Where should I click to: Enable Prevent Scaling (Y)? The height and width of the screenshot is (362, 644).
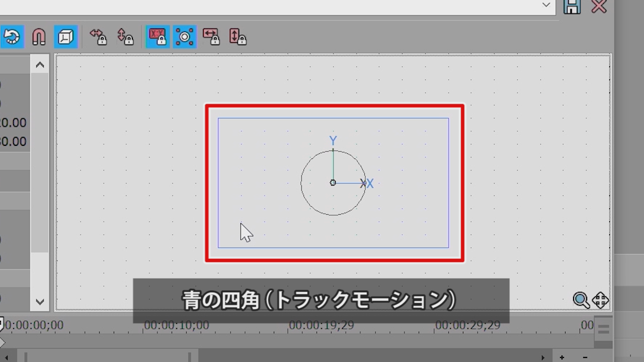coord(237,37)
